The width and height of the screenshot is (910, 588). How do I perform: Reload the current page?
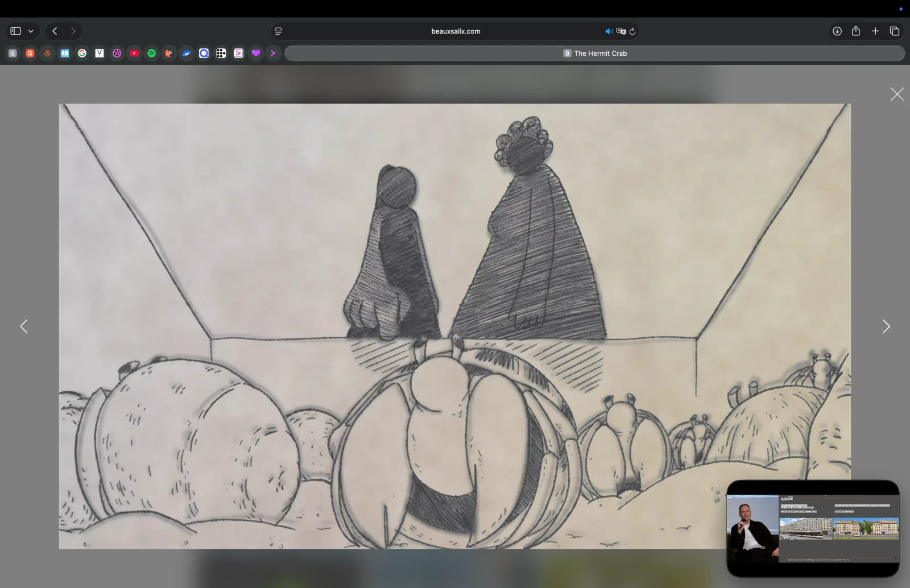pyautogui.click(x=632, y=31)
